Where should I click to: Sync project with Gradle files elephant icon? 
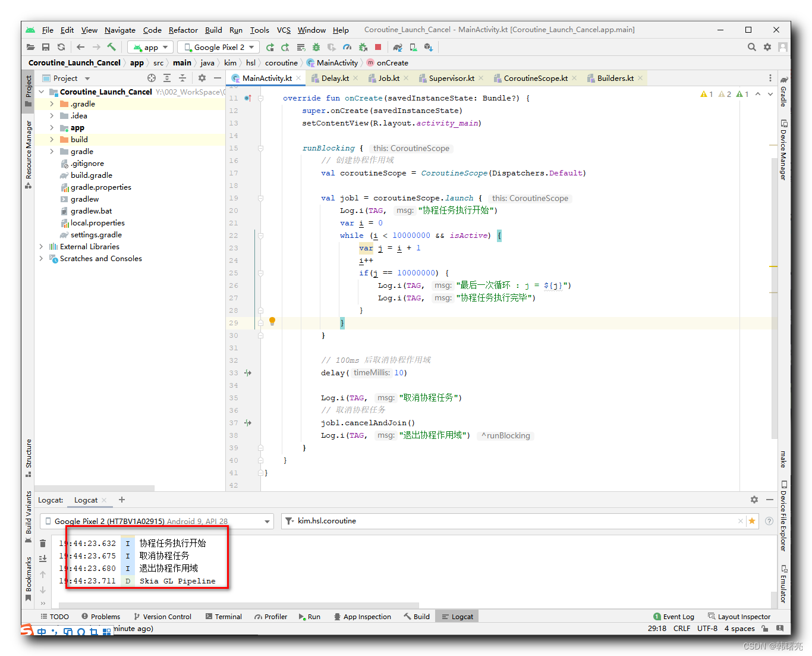[397, 47]
